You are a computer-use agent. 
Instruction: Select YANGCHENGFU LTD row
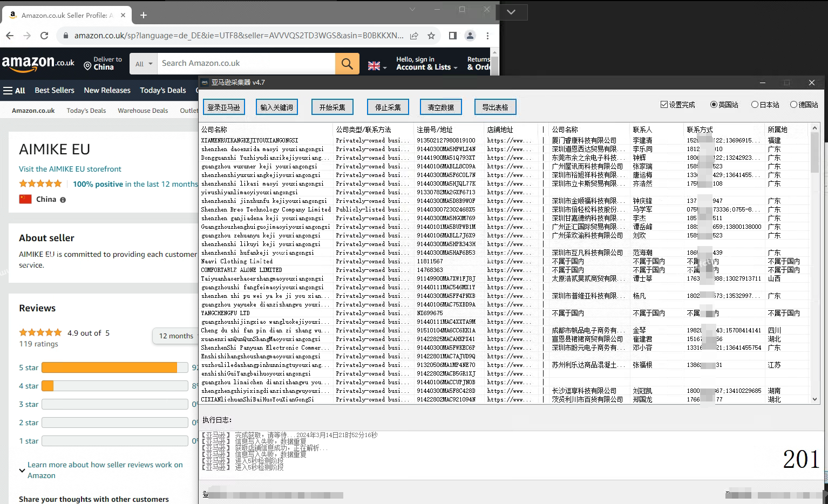point(505,313)
